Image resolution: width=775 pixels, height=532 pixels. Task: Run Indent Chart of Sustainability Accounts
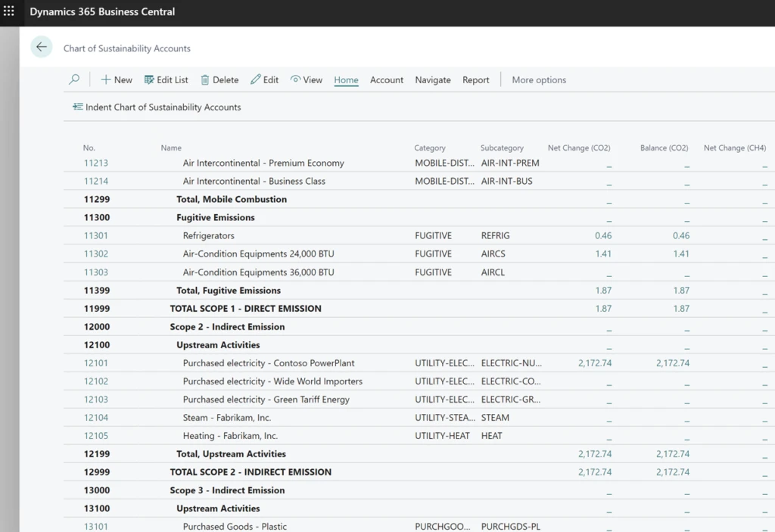point(157,107)
